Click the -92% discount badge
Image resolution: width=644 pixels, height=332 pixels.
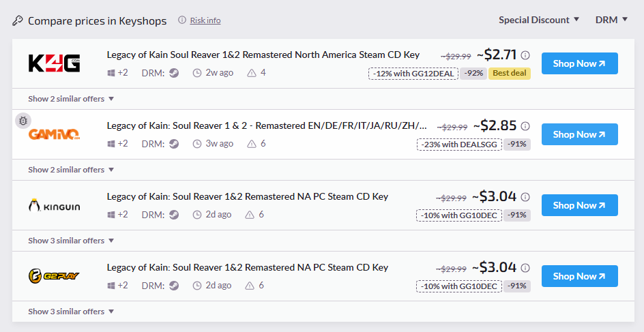coord(473,74)
